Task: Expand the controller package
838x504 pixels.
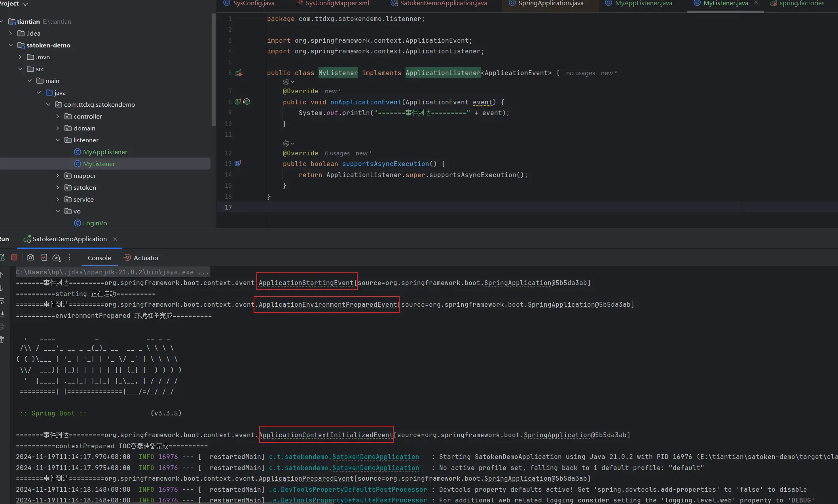Action: (58, 116)
